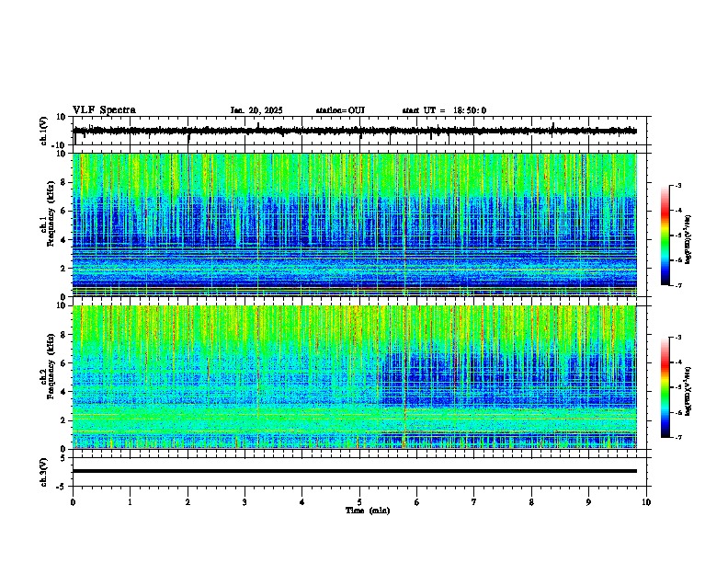Click inside the ch.1 spectrogram plot
The height and width of the screenshot is (563, 728).
355,224
